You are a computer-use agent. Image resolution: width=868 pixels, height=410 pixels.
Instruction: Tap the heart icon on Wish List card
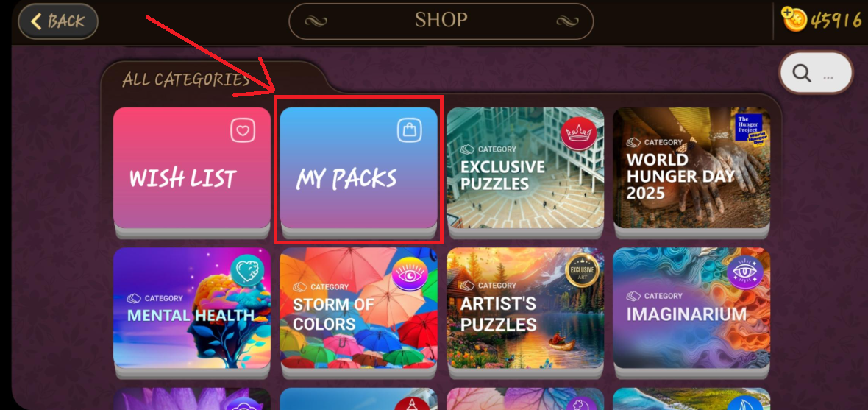coord(243,131)
